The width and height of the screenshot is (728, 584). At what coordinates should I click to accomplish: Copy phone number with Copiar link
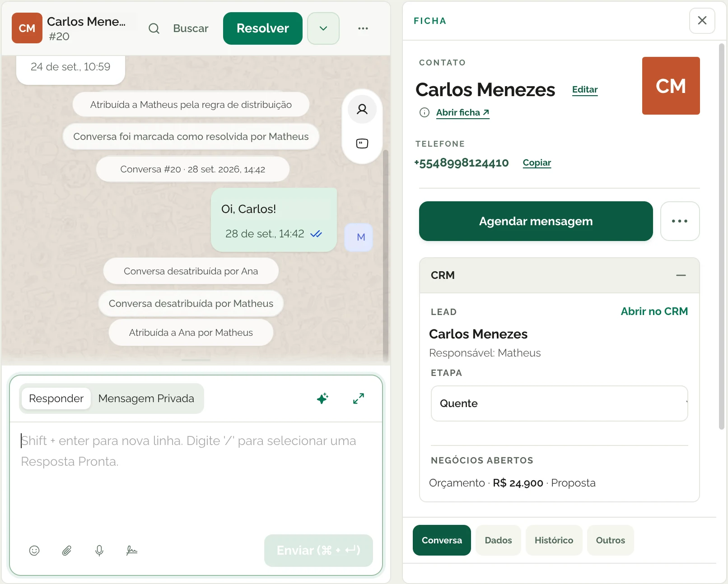coord(537,162)
